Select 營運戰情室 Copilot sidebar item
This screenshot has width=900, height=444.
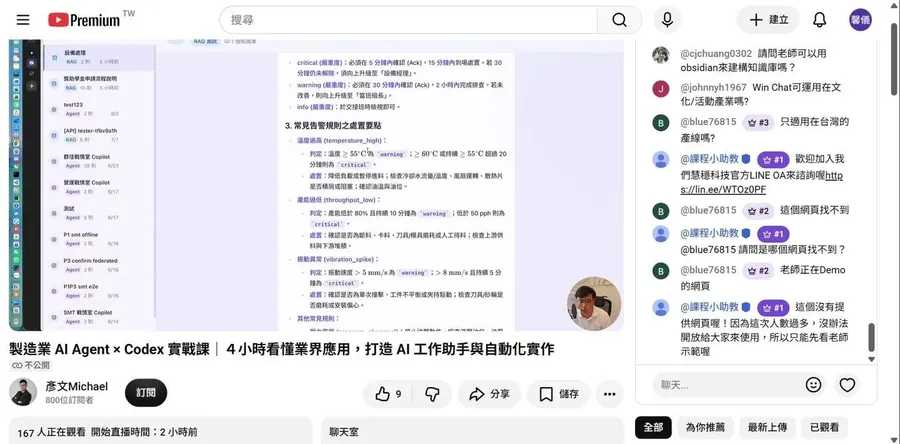coord(99,187)
